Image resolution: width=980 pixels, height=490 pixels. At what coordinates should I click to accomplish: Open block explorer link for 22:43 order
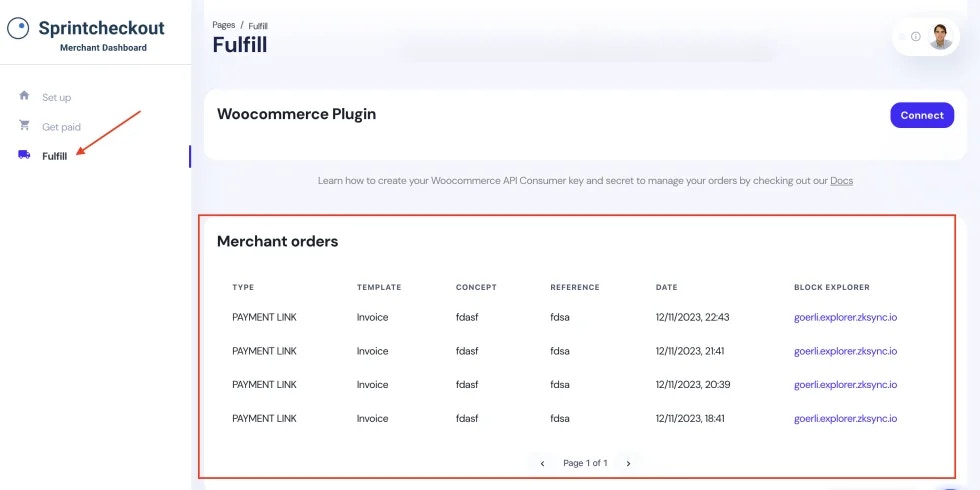(x=846, y=317)
